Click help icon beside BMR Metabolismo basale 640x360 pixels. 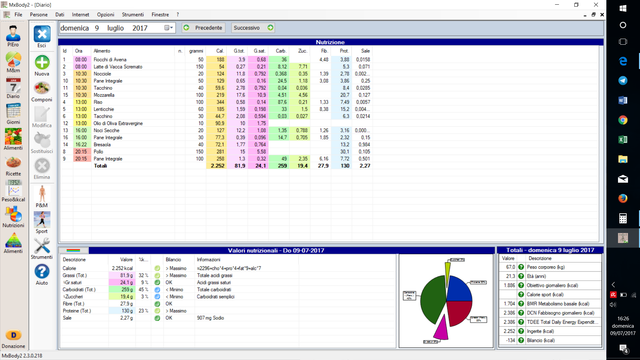(521, 304)
